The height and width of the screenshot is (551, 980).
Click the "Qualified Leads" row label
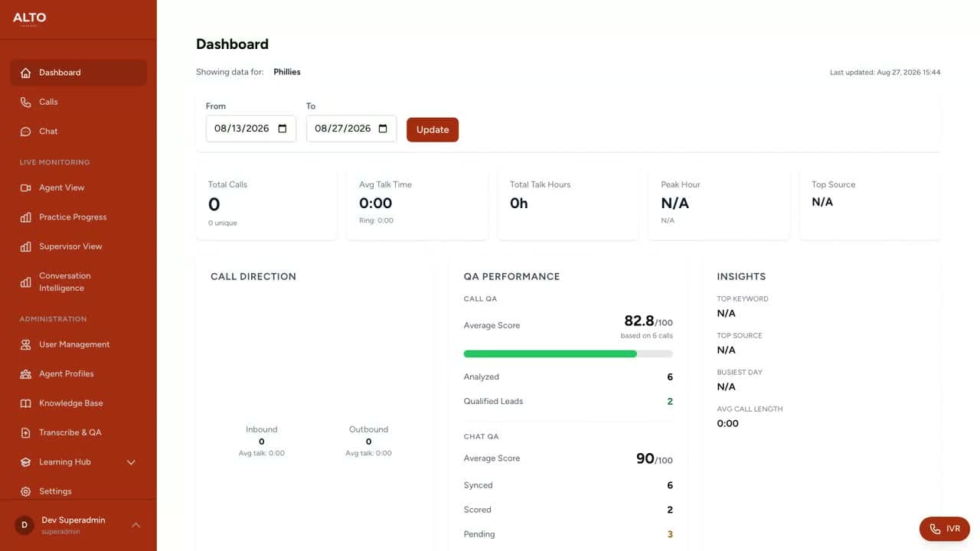[494, 401]
